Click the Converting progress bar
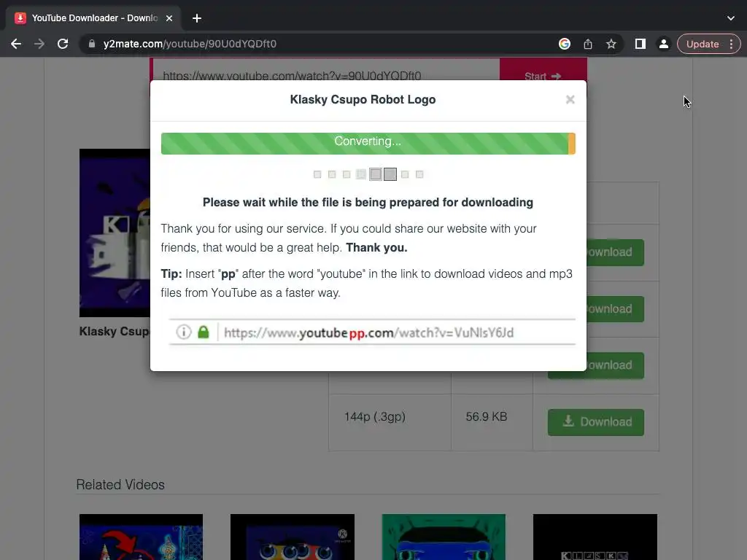Screen dimensions: 747x560 click(x=368, y=144)
